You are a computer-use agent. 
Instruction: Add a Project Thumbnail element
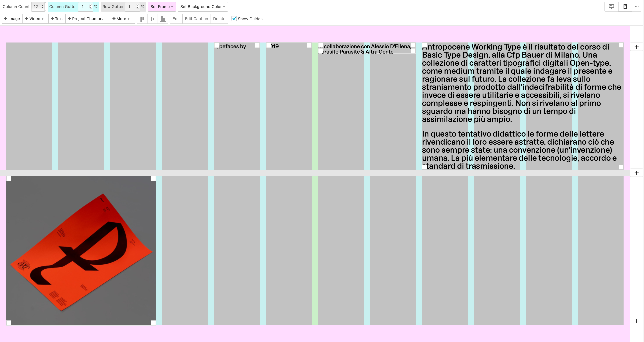coord(87,19)
